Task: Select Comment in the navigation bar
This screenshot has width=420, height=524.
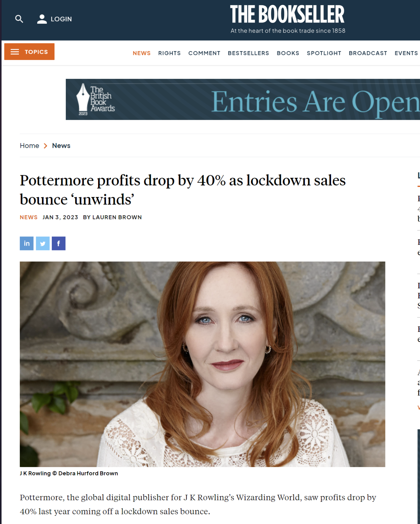Action: tap(204, 53)
